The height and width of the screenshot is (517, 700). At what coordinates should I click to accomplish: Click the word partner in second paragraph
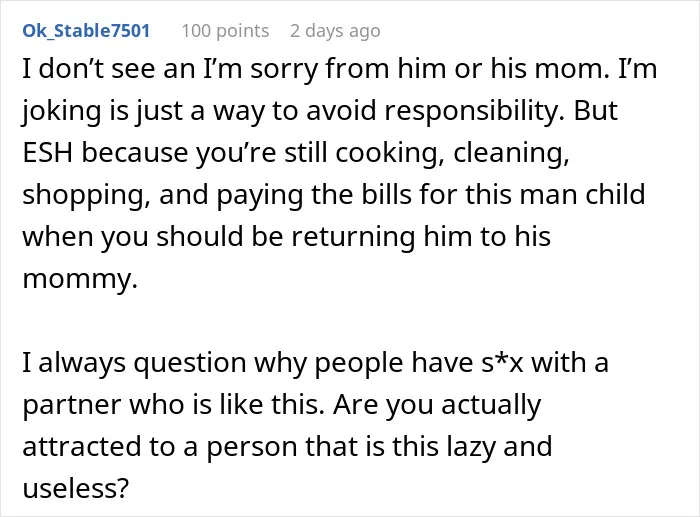[x=71, y=405]
